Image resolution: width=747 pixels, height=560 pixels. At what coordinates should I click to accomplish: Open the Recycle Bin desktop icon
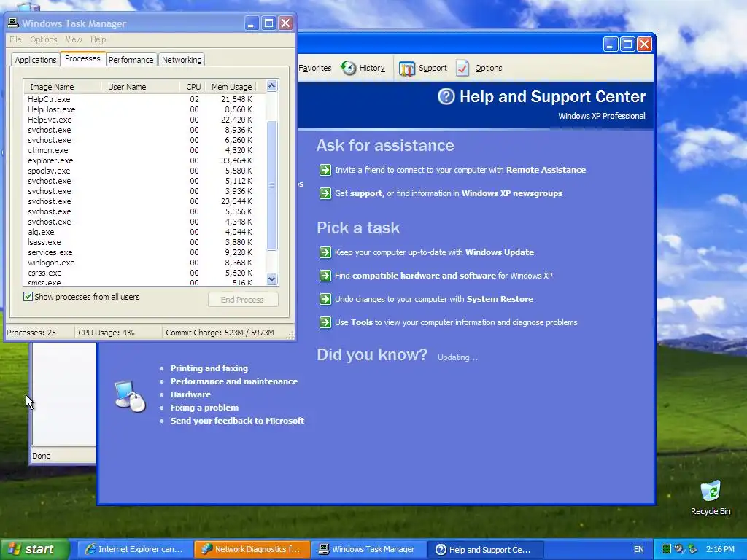711,497
